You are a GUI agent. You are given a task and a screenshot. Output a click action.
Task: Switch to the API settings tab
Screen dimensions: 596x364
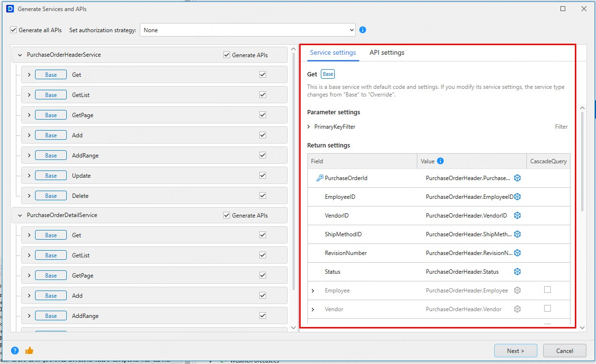pyautogui.click(x=387, y=53)
